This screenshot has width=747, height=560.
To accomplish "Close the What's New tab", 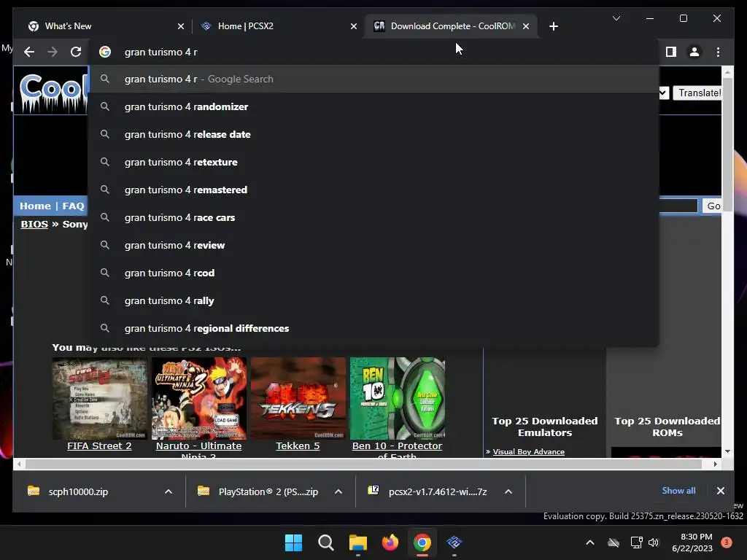I will pyautogui.click(x=181, y=26).
